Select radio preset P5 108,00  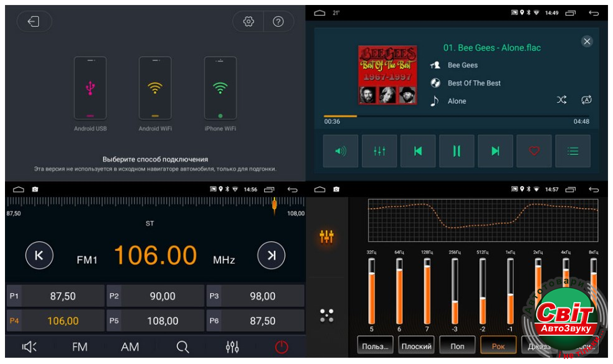[155, 321]
